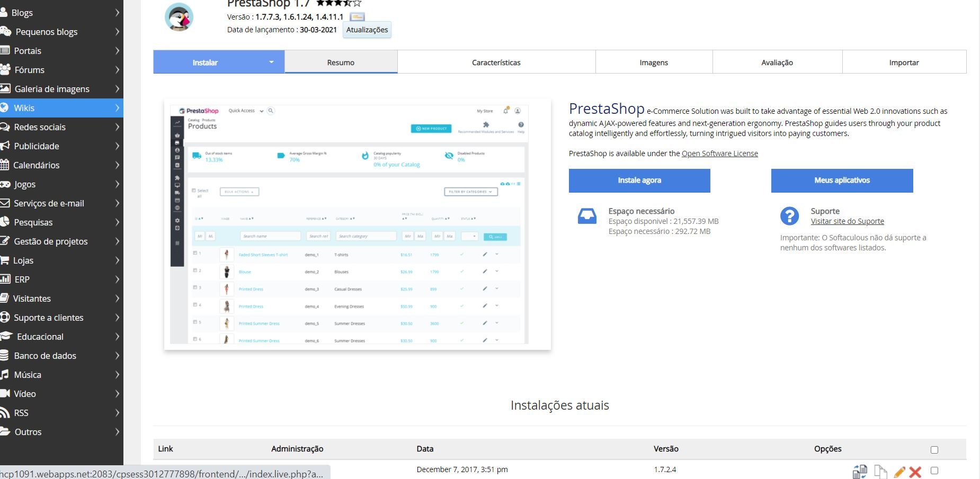Click the Suporte question mark icon

pos(789,216)
